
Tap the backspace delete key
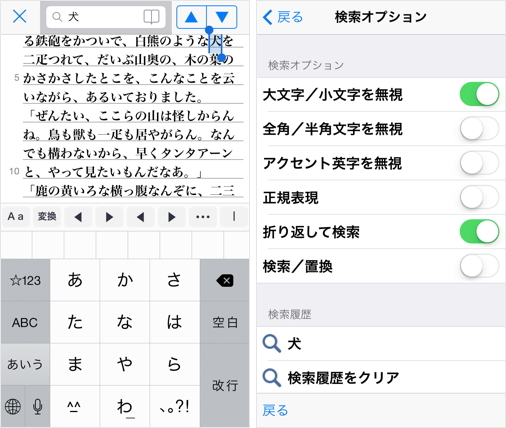click(x=225, y=280)
